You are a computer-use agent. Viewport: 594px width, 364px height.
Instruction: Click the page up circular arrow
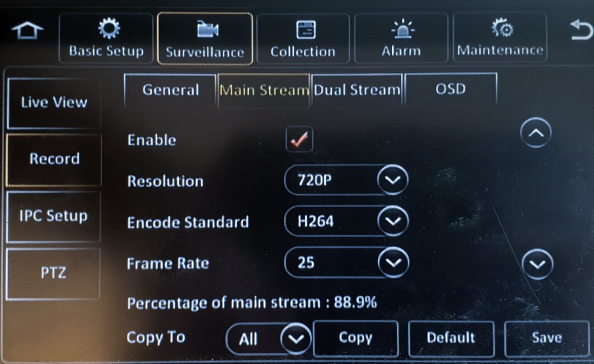pos(536,133)
